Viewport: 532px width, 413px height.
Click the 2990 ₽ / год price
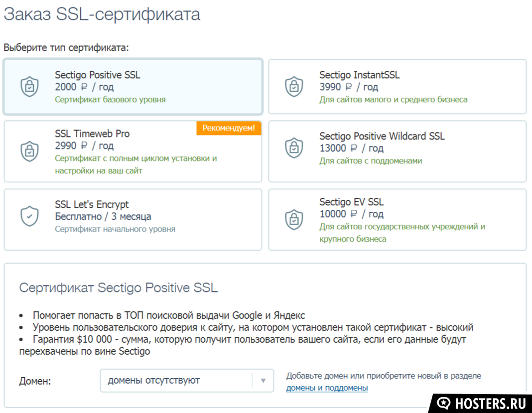(x=84, y=145)
